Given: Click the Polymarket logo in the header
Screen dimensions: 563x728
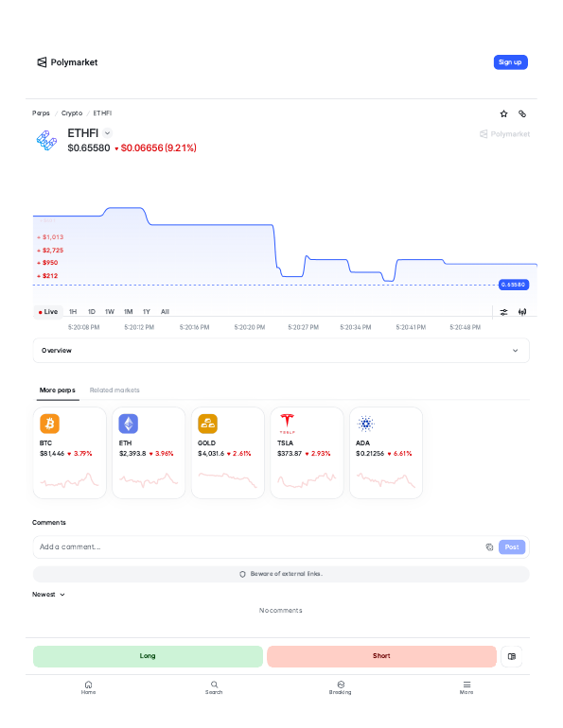Looking at the screenshot, I should [67, 62].
